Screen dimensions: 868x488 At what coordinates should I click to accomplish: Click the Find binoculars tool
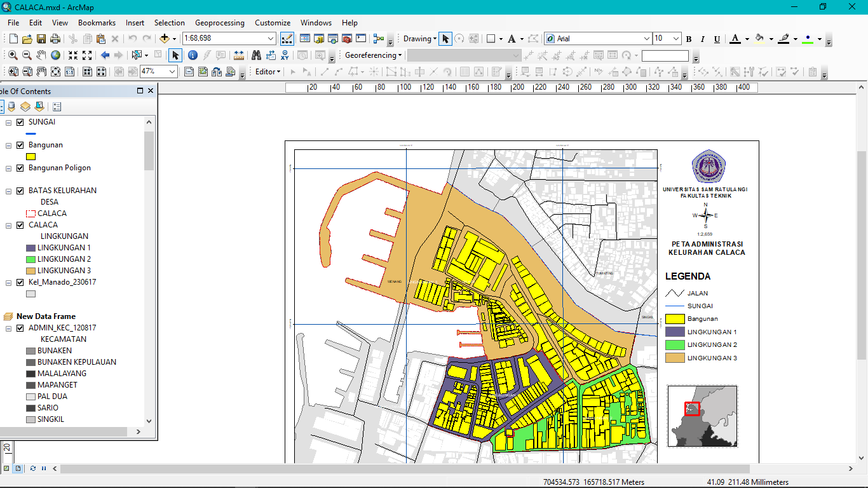(257, 55)
